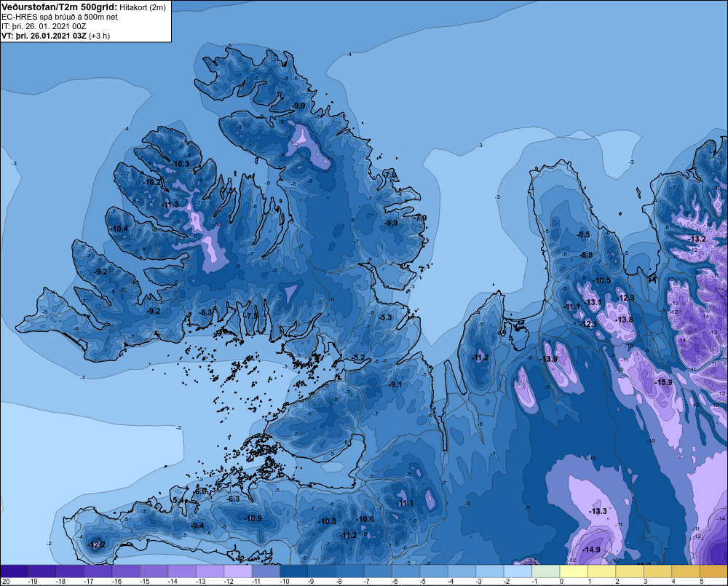The height and width of the screenshot is (586, 728).
Task: Click the -5.4 temperature value
Action: point(178,500)
